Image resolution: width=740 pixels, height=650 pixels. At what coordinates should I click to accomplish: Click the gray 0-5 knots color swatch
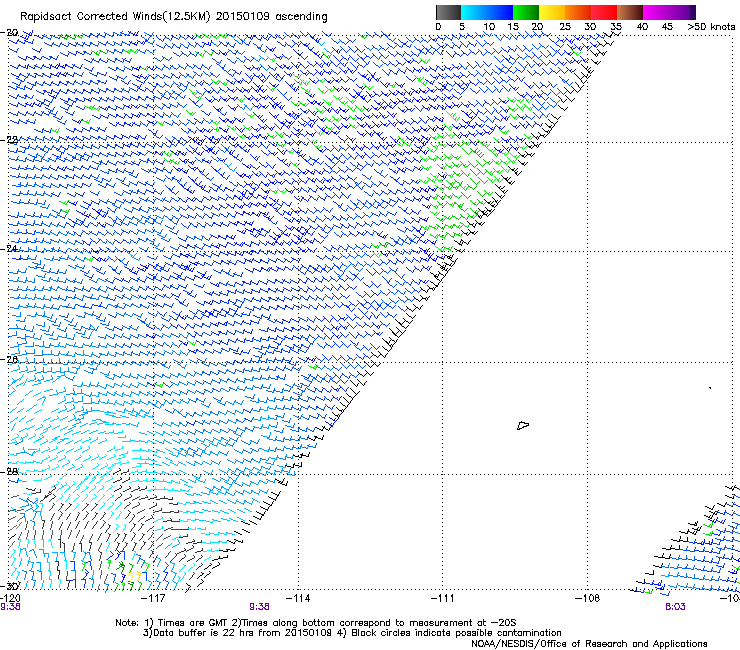448,12
